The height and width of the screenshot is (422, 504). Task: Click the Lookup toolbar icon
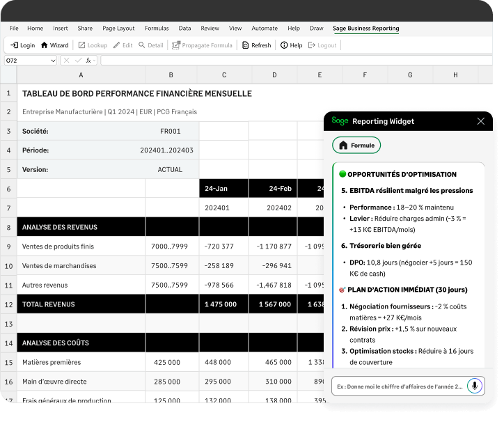[x=81, y=45]
